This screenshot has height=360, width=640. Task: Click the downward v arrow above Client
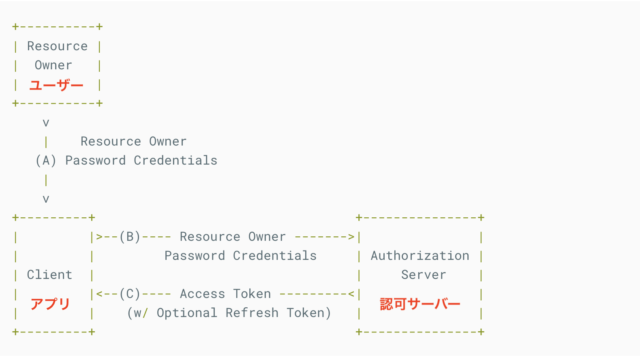[46, 199]
